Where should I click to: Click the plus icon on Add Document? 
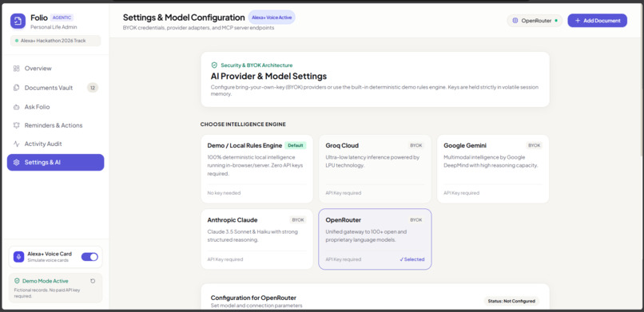click(x=578, y=21)
